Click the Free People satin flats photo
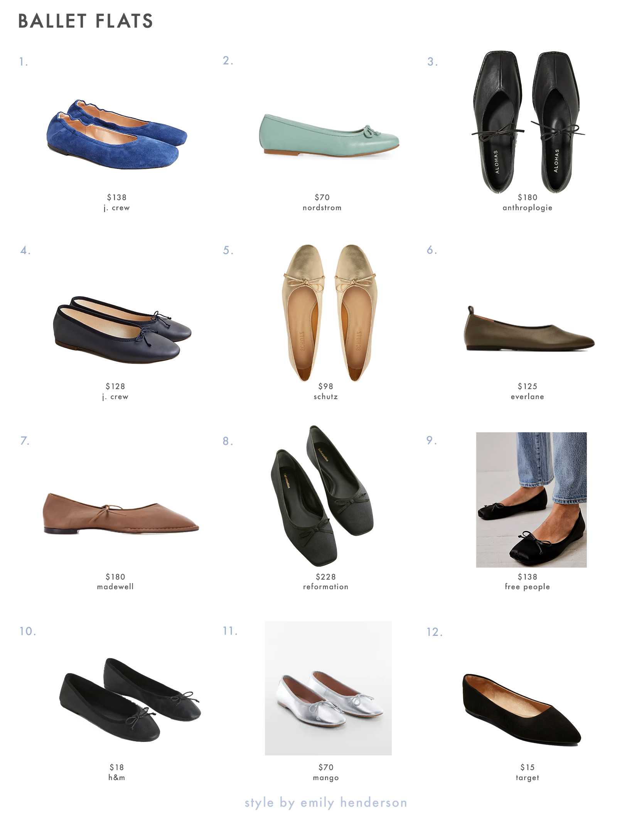The image size is (644, 821). pos(531,499)
